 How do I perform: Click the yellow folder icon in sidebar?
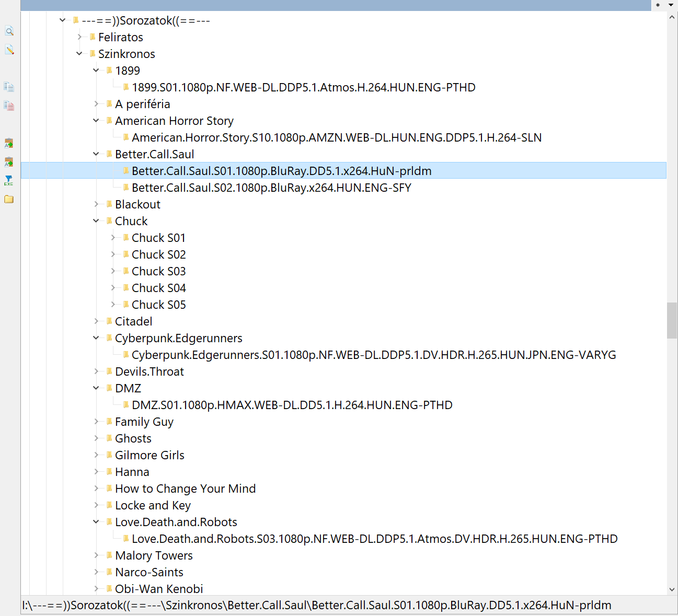[9, 199]
